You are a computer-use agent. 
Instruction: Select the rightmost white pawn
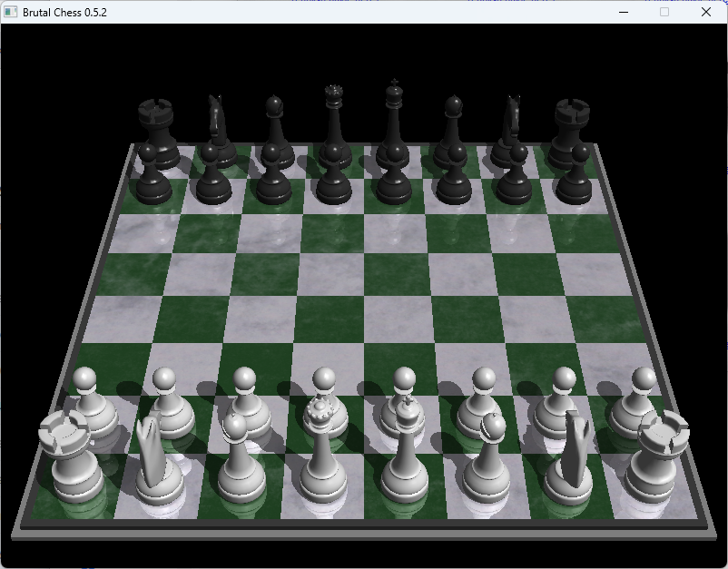(x=641, y=399)
